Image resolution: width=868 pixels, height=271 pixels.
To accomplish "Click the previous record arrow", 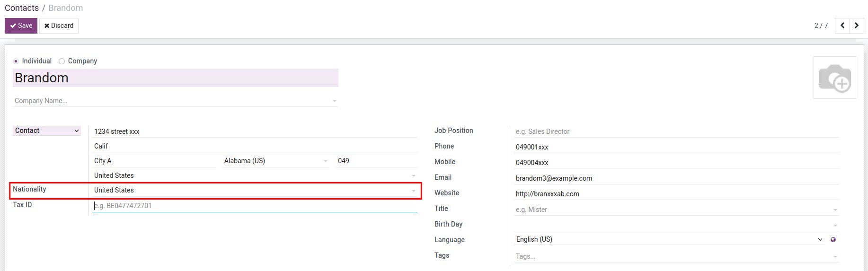I will [842, 26].
